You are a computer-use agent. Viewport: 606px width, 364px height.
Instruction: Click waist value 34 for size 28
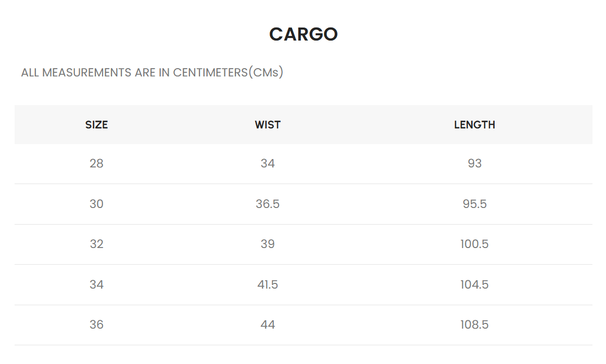point(268,164)
